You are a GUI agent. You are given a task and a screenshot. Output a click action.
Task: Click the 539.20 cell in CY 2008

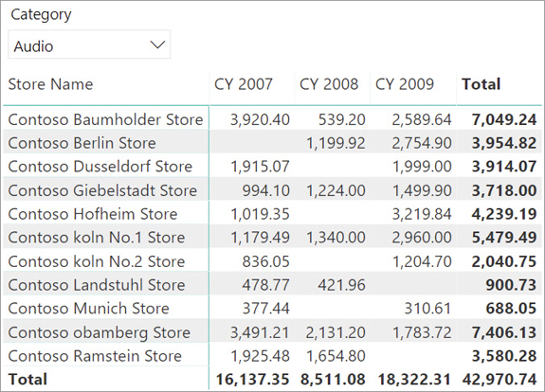pos(342,120)
